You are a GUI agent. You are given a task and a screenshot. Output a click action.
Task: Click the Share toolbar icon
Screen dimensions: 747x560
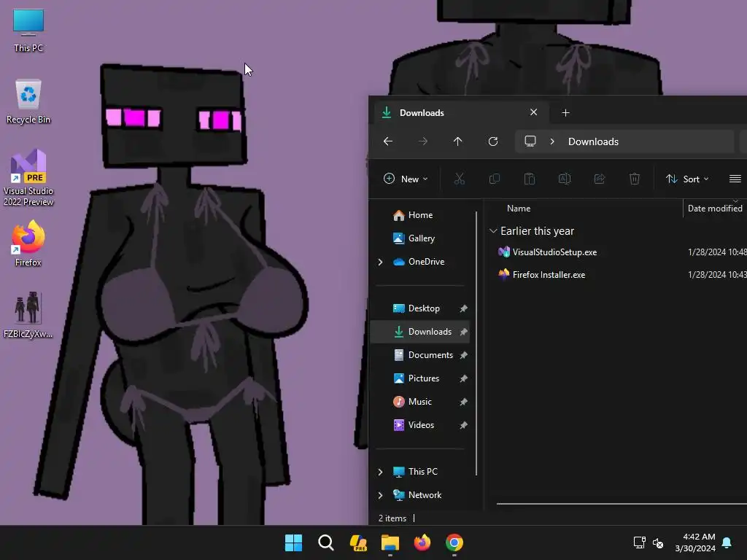600,179
